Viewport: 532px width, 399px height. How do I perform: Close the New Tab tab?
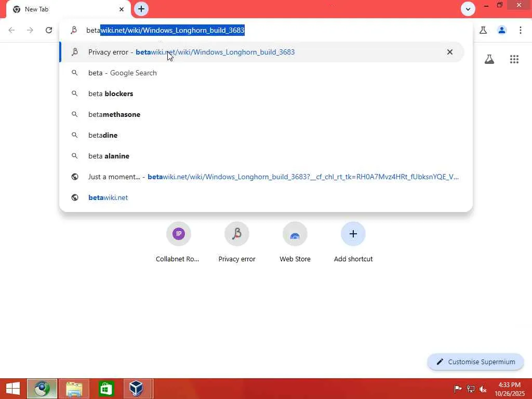click(122, 9)
